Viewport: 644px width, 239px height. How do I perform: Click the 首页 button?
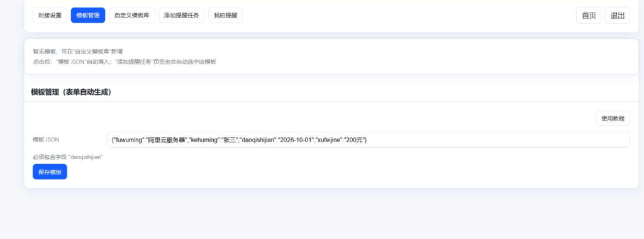click(589, 16)
